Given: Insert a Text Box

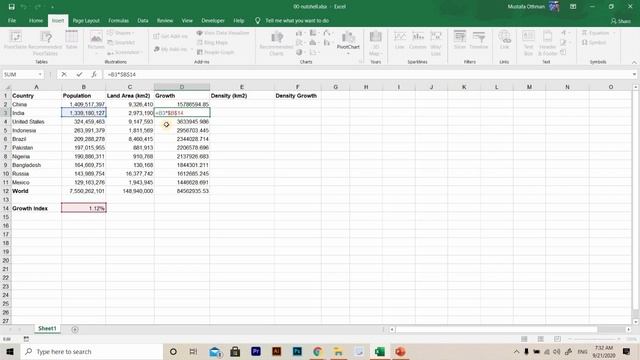Looking at the screenshot, I should point(528,43).
